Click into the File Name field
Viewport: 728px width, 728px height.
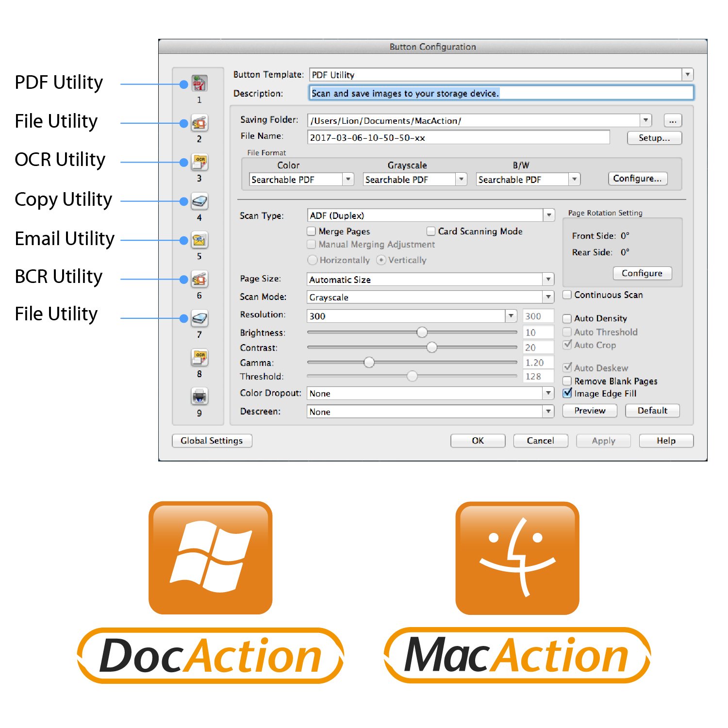(459, 137)
